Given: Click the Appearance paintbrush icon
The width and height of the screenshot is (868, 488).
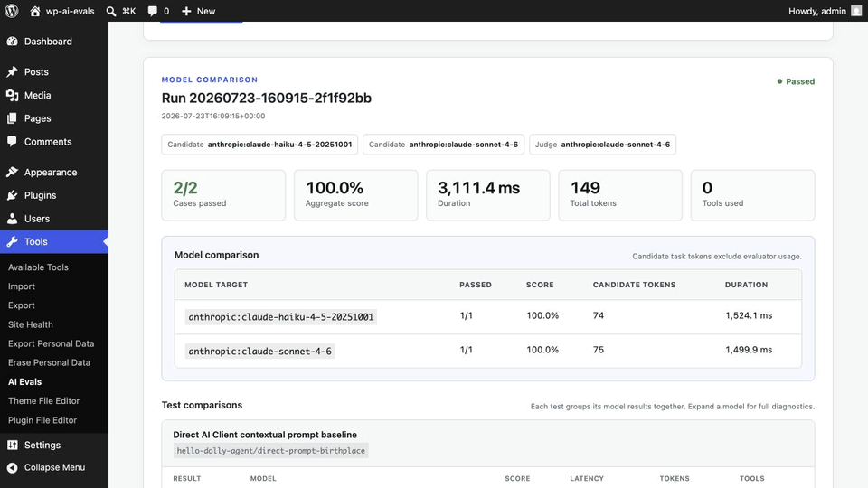Looking at the screenshot, I should [12, 172].
